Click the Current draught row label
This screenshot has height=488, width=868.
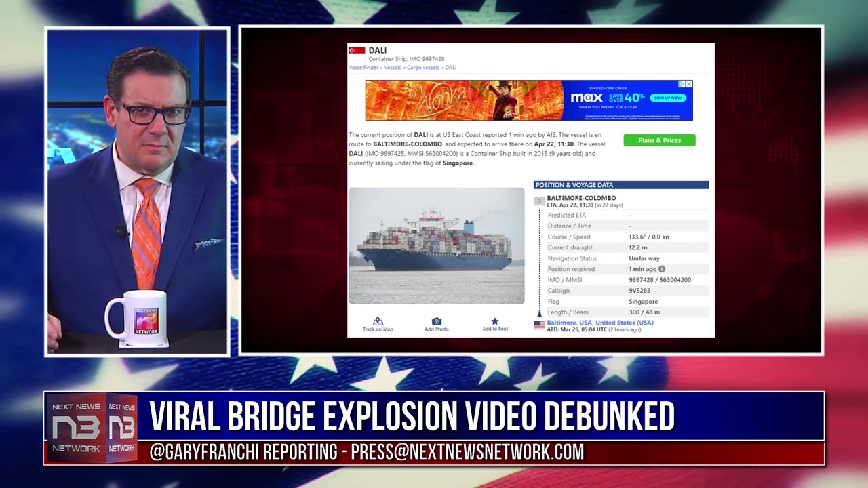point(570,247)
